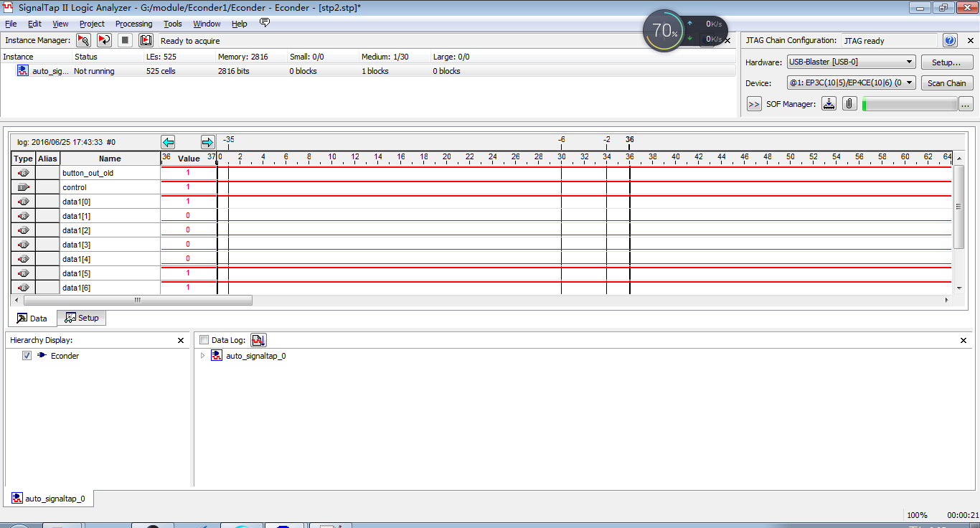Jump with the right cyan arrow button

[207, 142]
